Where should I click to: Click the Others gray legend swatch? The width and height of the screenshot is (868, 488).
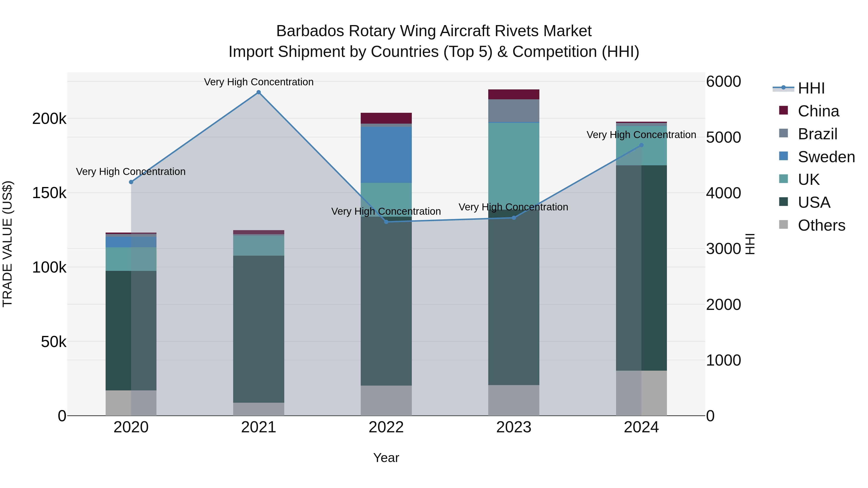coord(783,224)
